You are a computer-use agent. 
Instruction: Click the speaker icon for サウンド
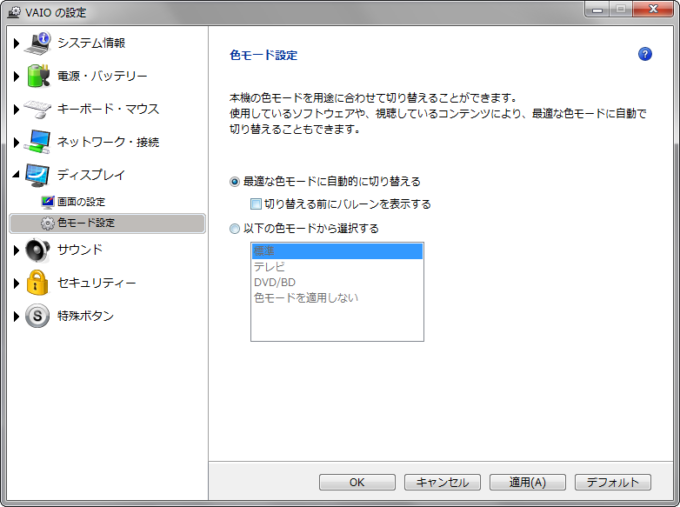pyautogui.click(x=38, y=250)
